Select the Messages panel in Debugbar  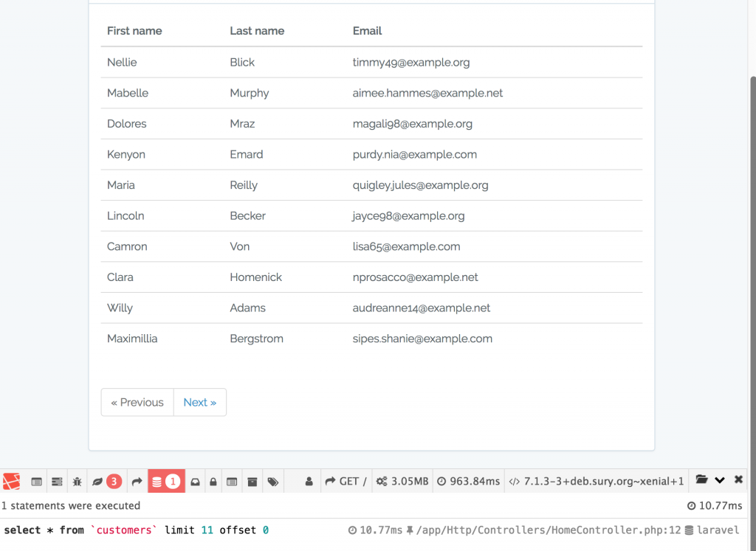(x=36, y=480)
